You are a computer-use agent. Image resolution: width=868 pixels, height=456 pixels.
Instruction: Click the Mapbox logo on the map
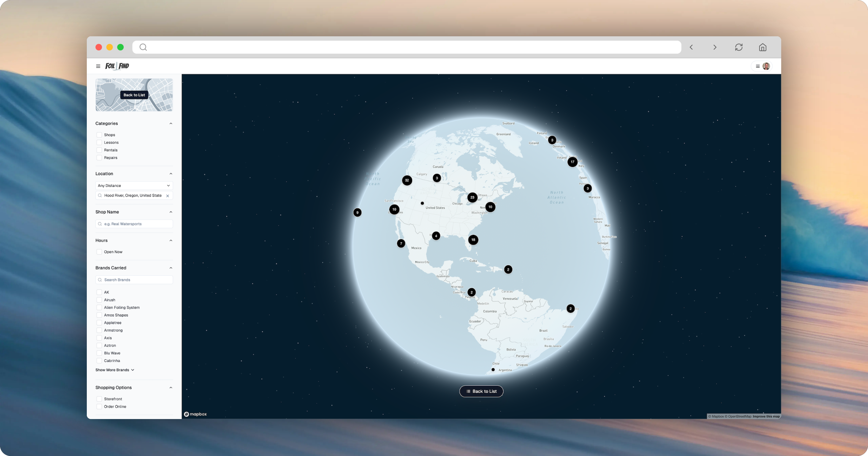pyautogui.click(x=195, y=414)
